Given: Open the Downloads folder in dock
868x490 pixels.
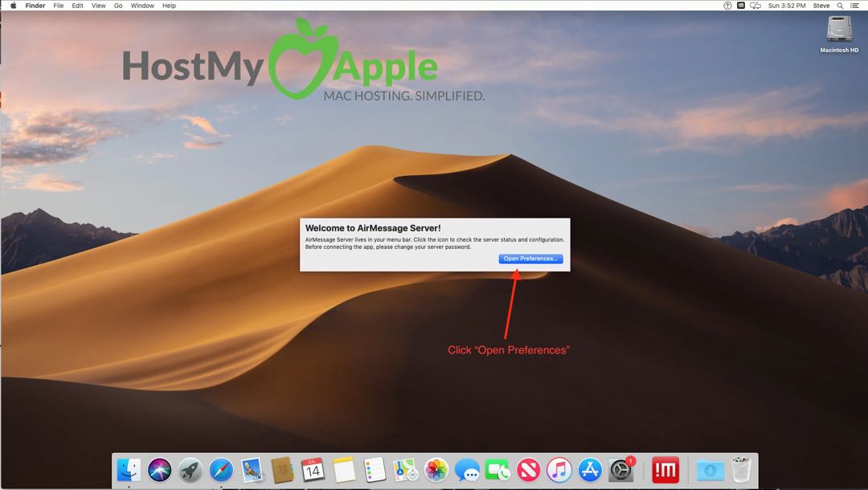Looking at the screenshot, I should [x=710, y=470].
